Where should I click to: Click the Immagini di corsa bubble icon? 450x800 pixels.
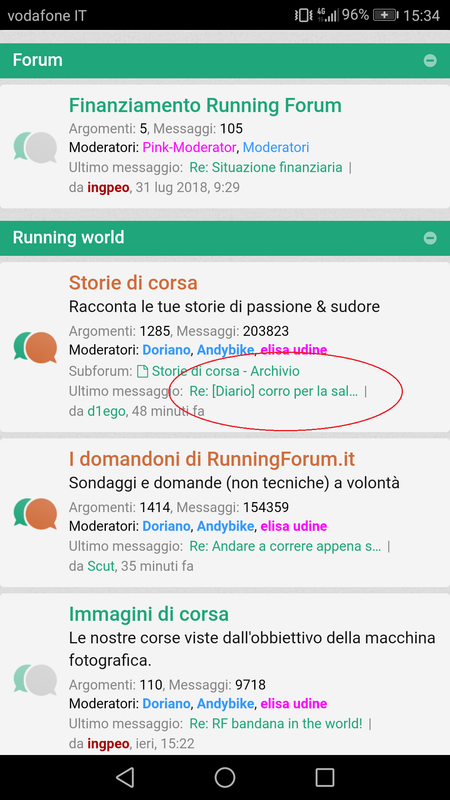click(35, 680)
